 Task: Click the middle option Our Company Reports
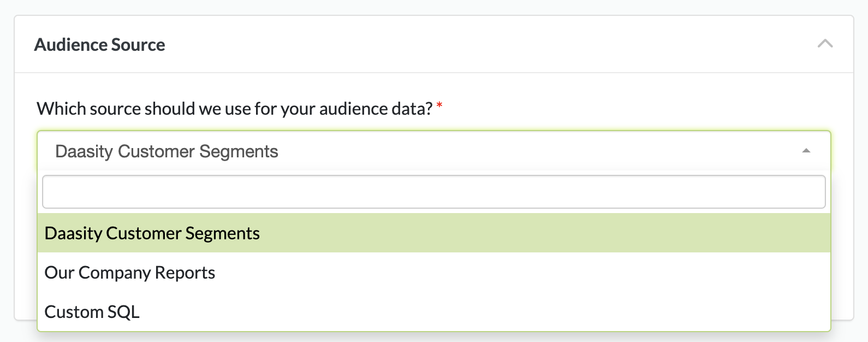coord(130,273)
